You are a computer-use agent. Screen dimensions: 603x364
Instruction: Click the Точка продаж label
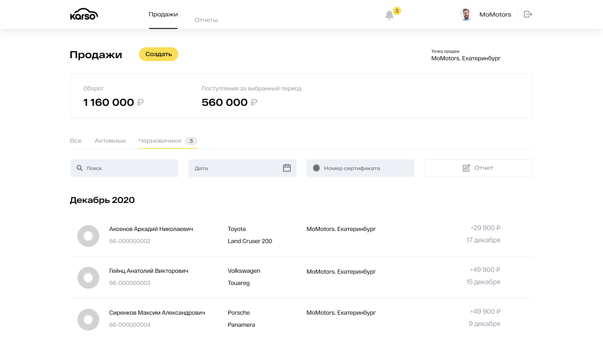tap(446, 51)
